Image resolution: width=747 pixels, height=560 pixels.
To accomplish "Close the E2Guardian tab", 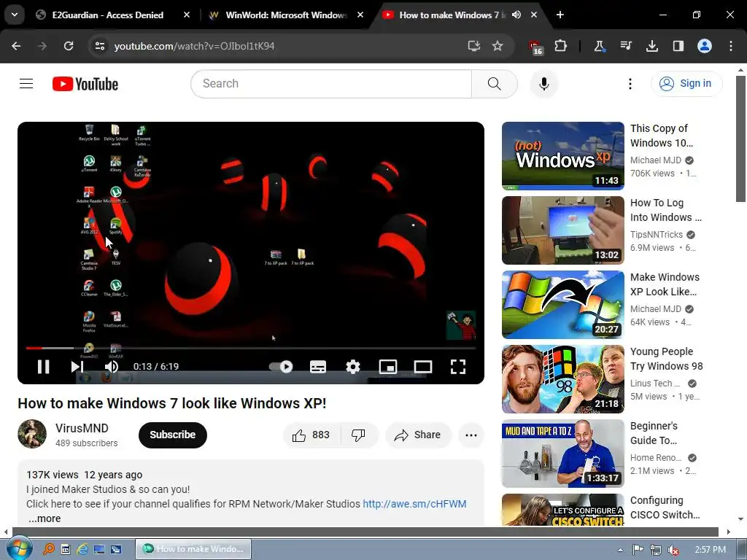I will [187, 15].
